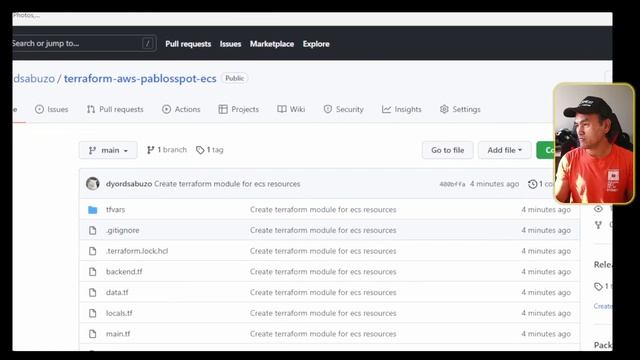
Task: Click 4 minutes ago in .gitignore row
Action: 546,231
